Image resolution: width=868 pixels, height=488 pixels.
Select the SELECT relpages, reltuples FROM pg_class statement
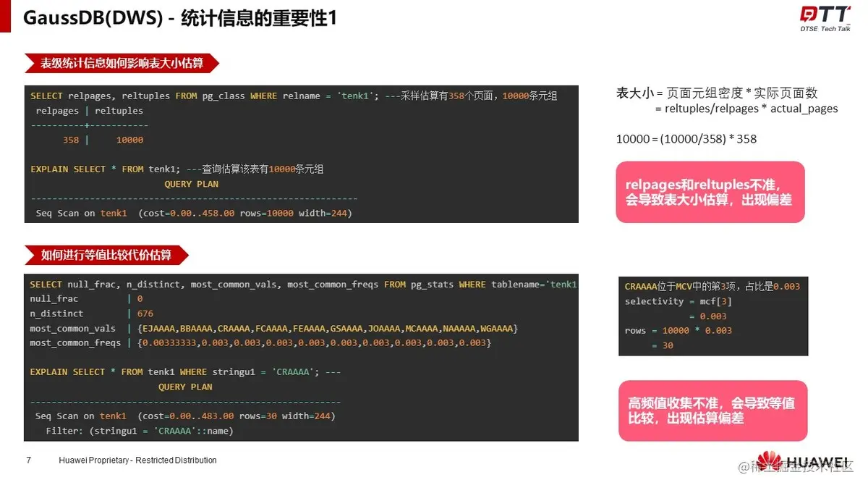pyautogui.click(x=205, y=96)
